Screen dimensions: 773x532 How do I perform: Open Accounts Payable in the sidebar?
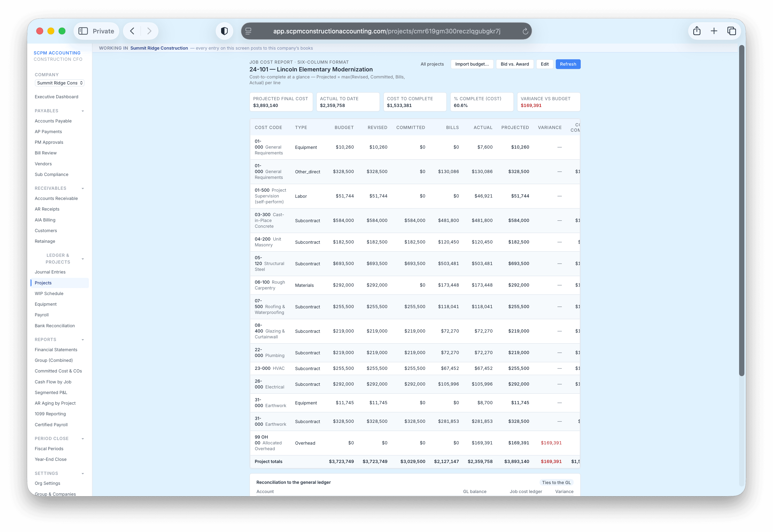[53, 121]
